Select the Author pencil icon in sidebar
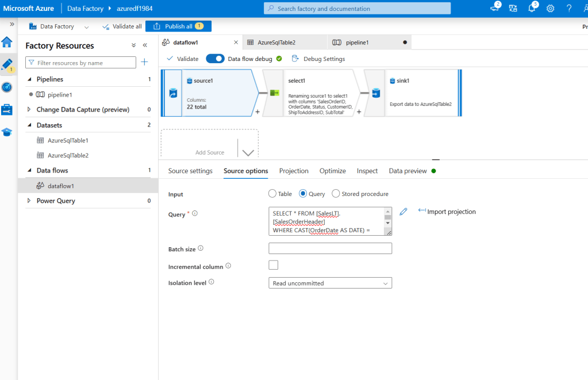This screenshot has width=588, height=380. (7, 64)
